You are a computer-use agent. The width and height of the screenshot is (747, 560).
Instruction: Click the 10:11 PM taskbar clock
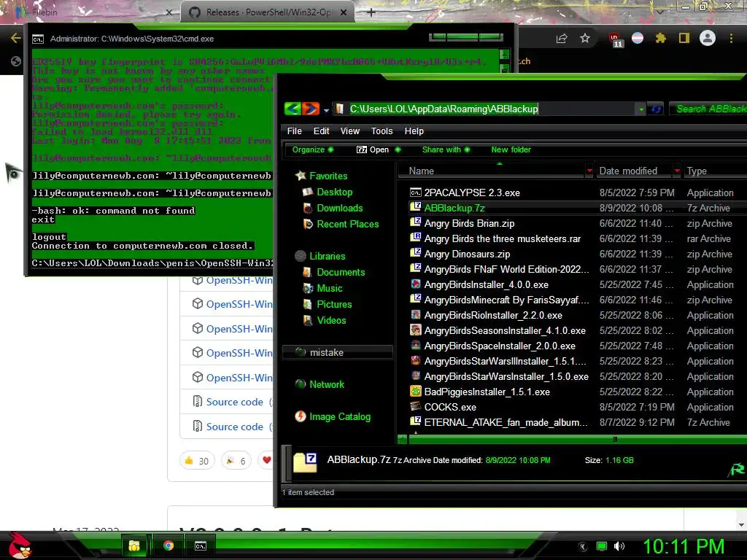(x=684, y=546)
